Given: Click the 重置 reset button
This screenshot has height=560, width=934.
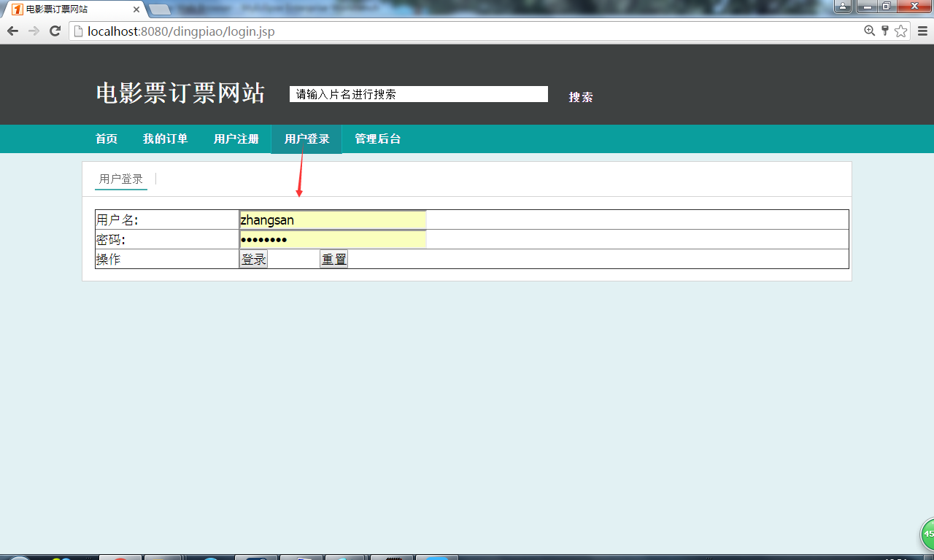Looking at the screenshot, I should click(x=334, y=259).
